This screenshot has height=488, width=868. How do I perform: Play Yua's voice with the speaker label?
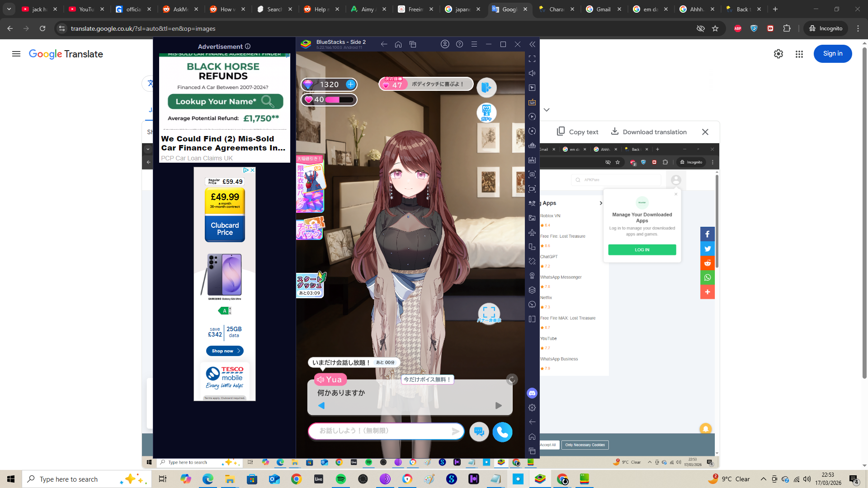[x=330, y=380]
